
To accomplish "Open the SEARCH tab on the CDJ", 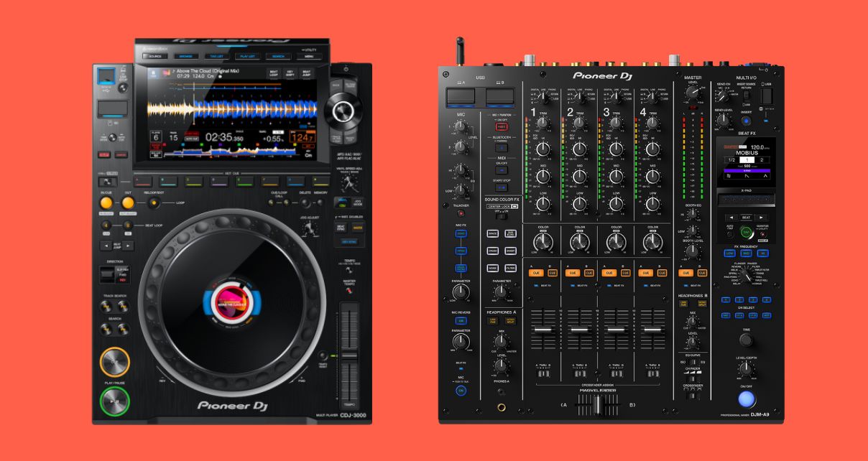I will pyautogui.click(x=278, y=55).
